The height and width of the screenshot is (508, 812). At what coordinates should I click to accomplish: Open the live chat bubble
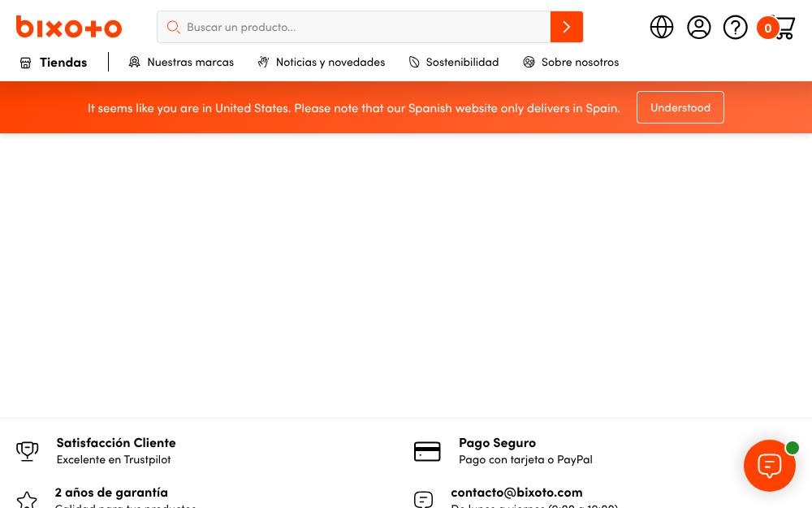click(x=770, y=466)
